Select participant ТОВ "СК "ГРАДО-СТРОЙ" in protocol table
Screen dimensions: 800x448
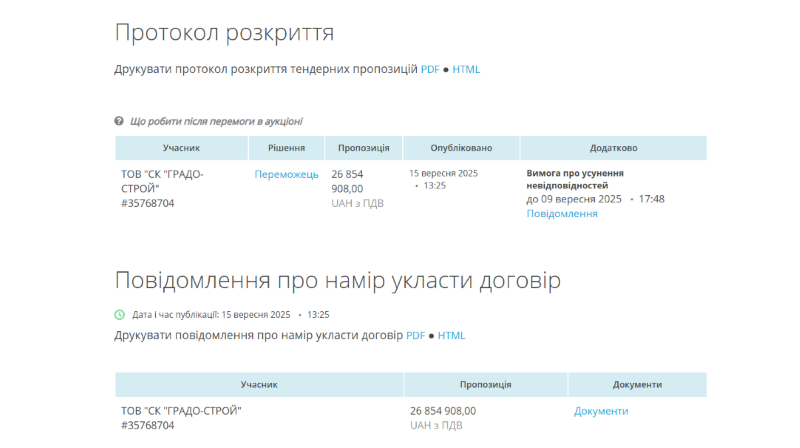click(162, 181)
